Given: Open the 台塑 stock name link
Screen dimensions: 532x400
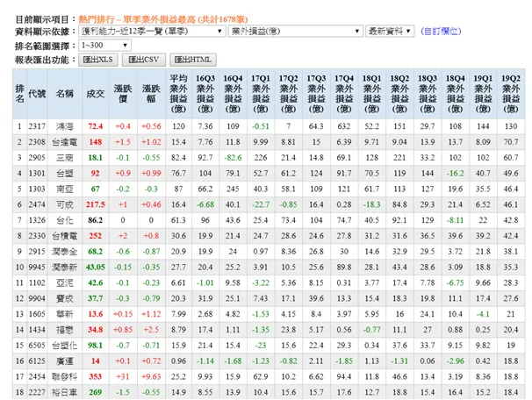Looking at the screenshot, I should 64,173.
